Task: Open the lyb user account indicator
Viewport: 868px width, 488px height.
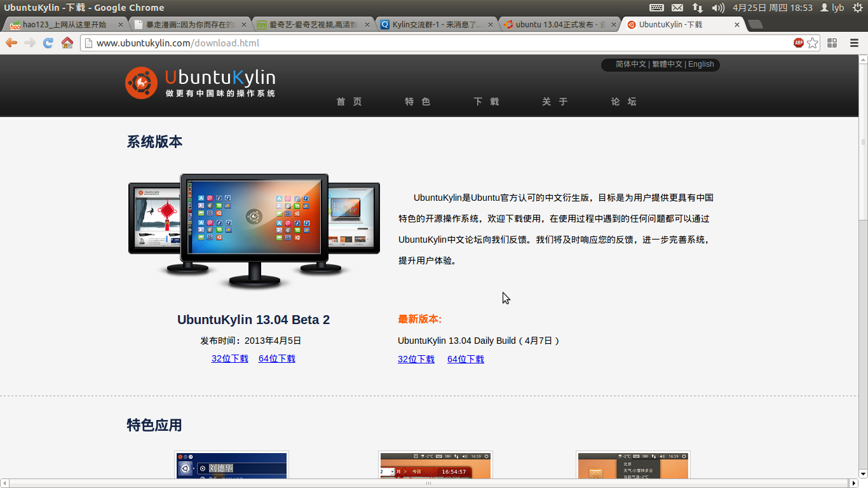Action: click(x=832, y=8)
